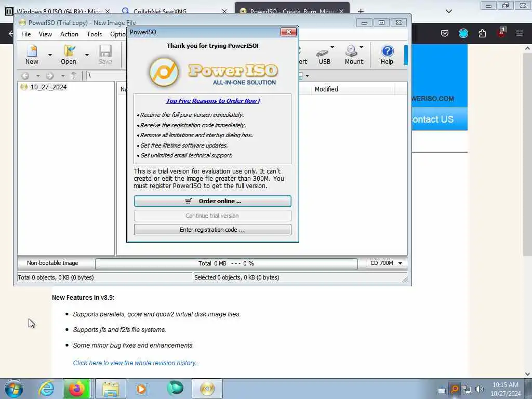Click the Modified column header
532x399 pixels.
click(353, 89)
